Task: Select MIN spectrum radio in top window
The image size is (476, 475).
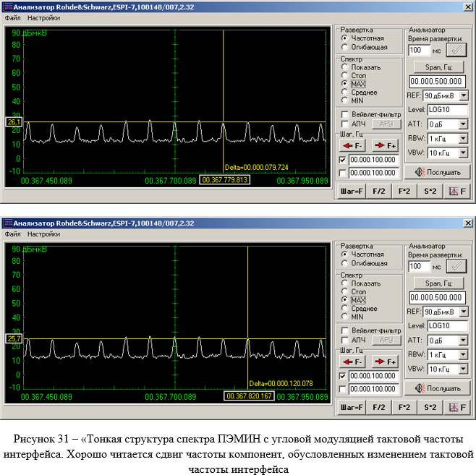Action: coord(344,100)
